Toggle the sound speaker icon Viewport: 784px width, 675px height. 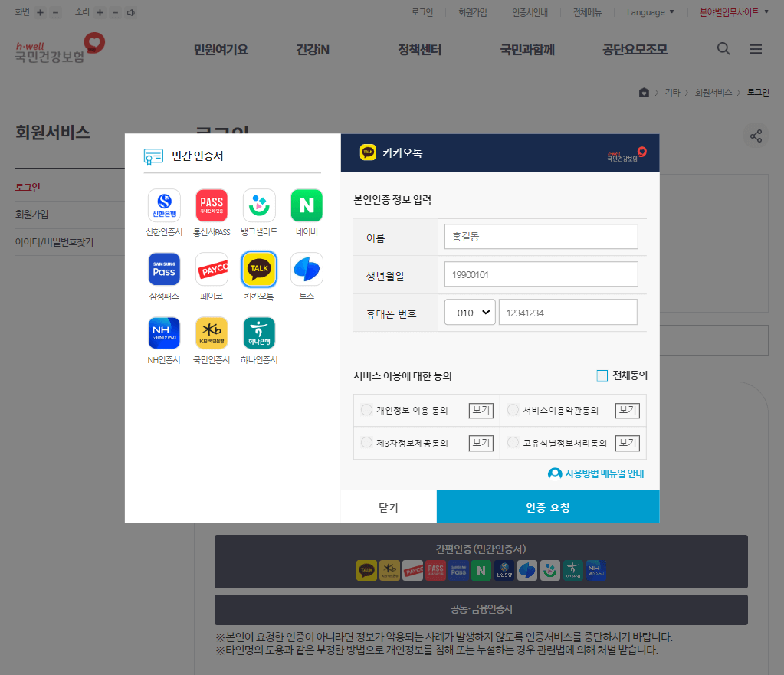[x=131, y=12]
